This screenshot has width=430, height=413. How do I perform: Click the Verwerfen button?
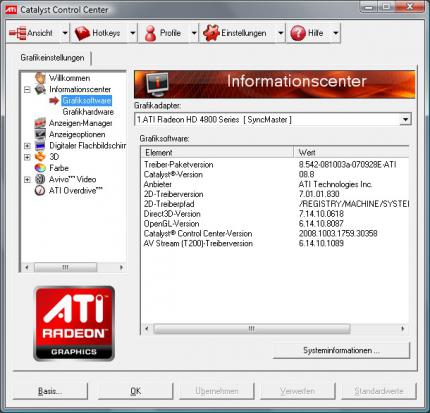click(x=298, y=391)
